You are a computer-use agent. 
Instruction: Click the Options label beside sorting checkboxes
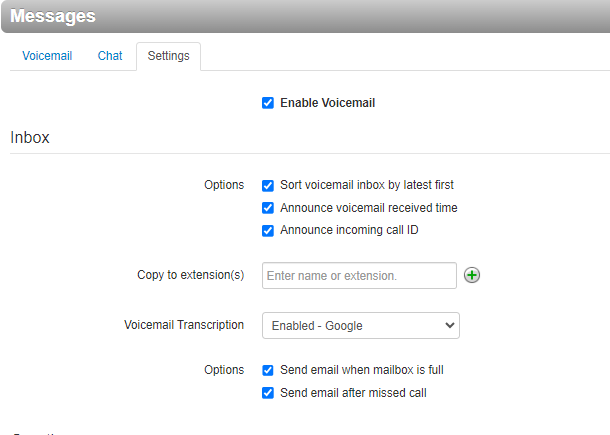(x=224, y=185)
